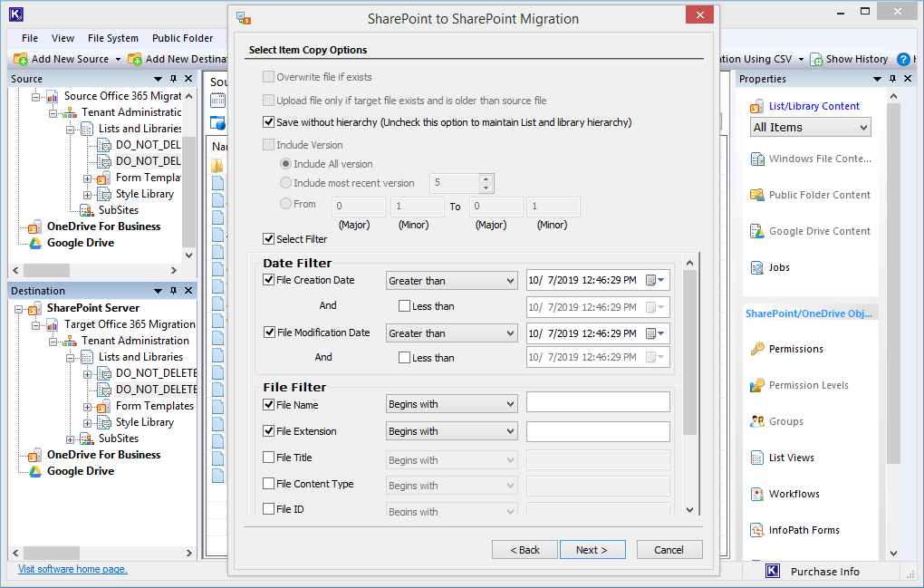The image size is (924, 588).
Task: Open the File System menu
Action: [113, 38]
